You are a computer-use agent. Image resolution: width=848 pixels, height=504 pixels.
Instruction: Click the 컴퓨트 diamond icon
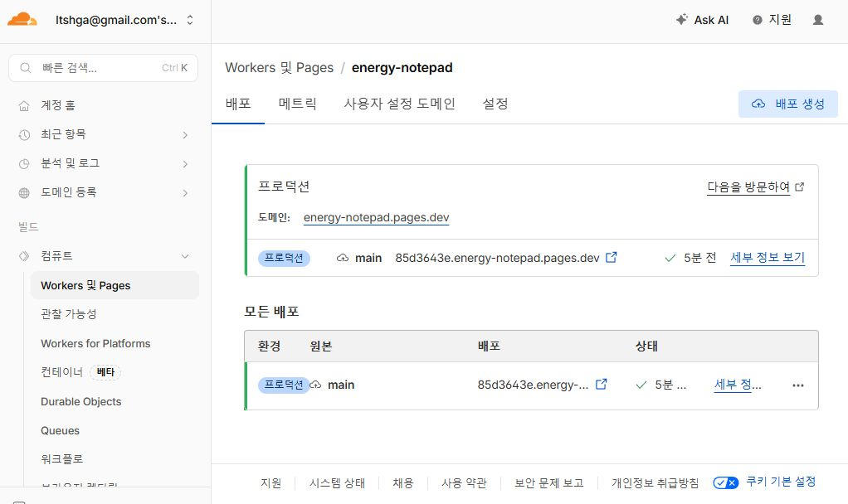coord(24,256)
